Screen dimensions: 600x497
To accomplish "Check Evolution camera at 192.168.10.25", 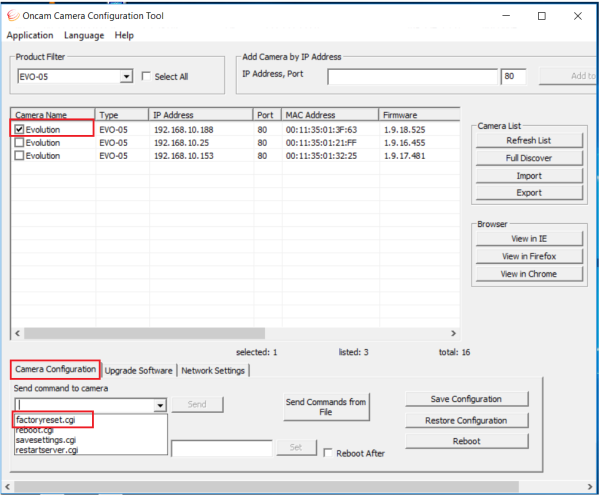I will click(19, 143).
